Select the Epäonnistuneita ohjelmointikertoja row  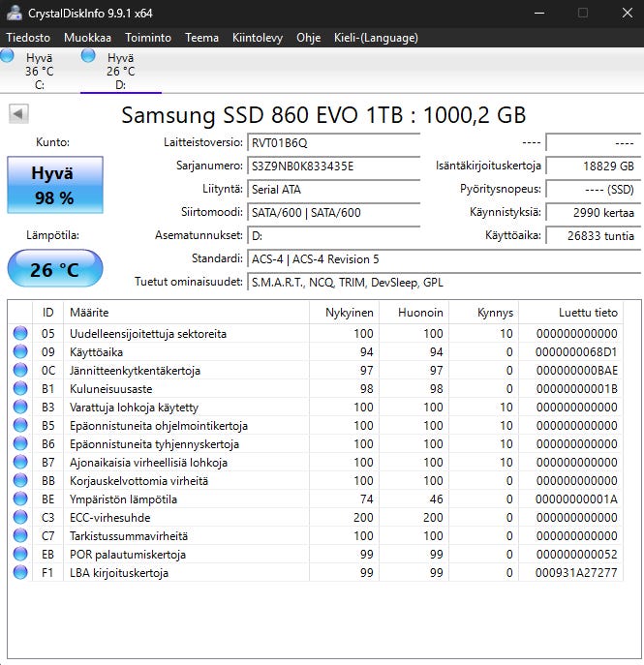click(x=315, y=425)
